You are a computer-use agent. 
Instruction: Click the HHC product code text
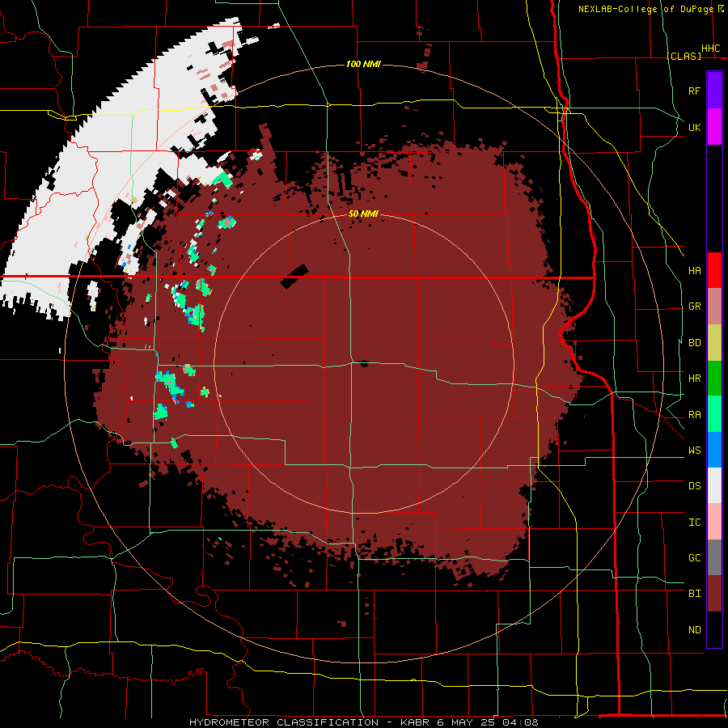[x=710, y=49]
